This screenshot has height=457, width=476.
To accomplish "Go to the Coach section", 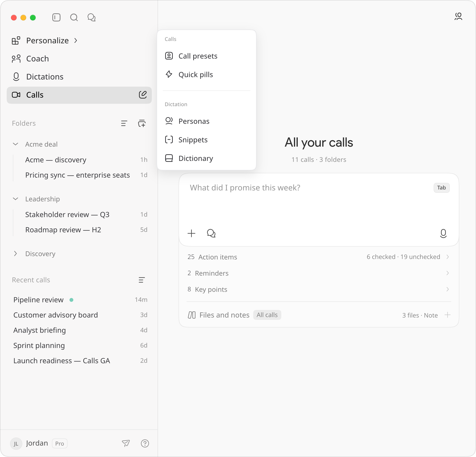I will 79,59.
